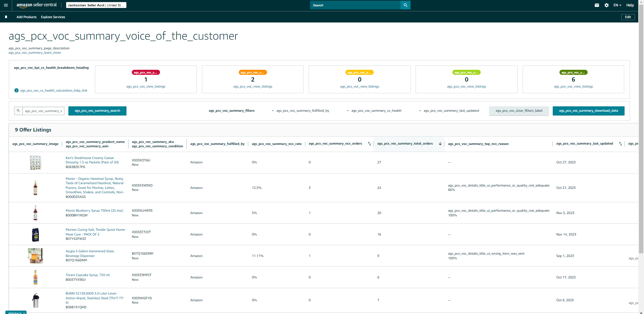Open Acopa 5 Gallon Beverage Dispenser link
The image size is (644, 314).
(x=90, y=254)
